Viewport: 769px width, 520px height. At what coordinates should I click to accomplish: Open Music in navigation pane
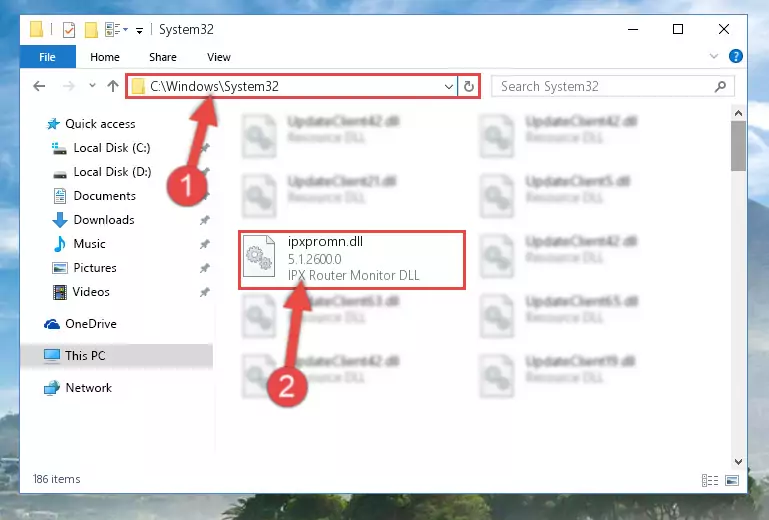click(x=89, y=244)
